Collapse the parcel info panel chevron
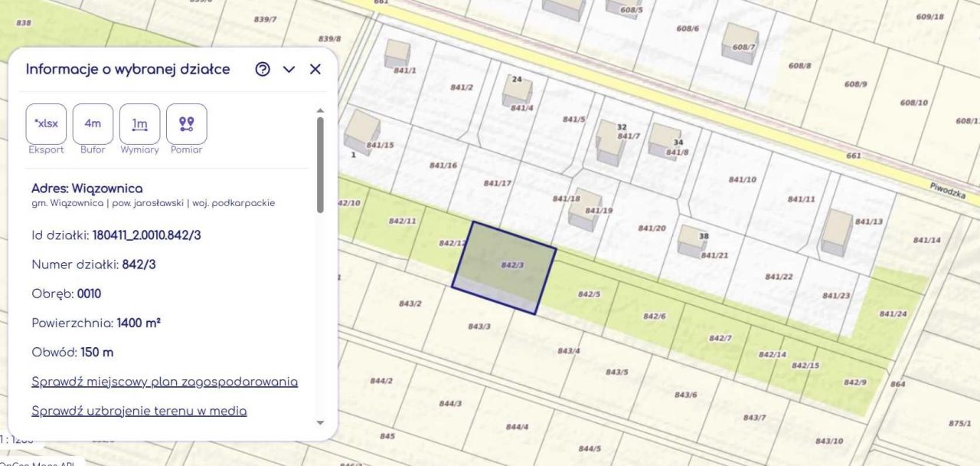980x466 pixels. point(289,69)
